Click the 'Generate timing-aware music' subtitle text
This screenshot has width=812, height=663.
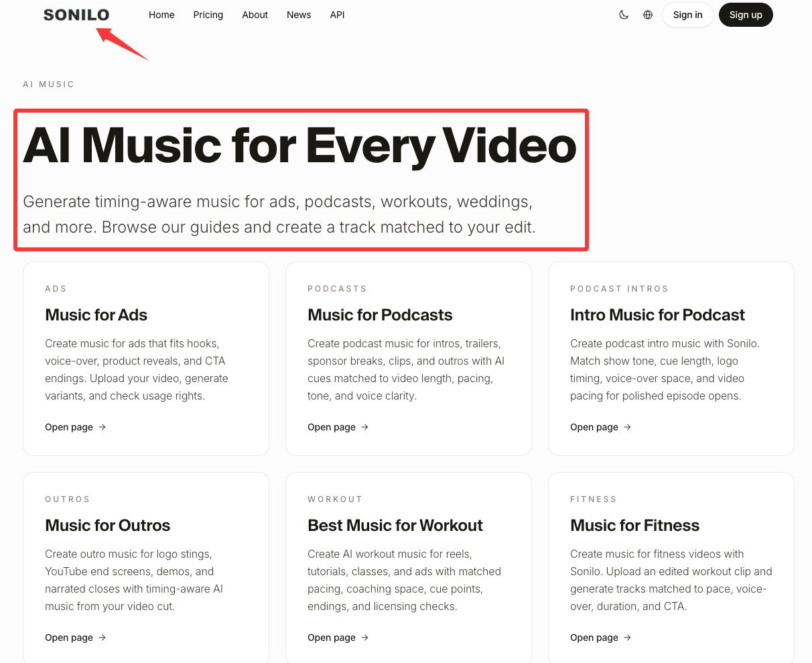(x=279, y=215)
